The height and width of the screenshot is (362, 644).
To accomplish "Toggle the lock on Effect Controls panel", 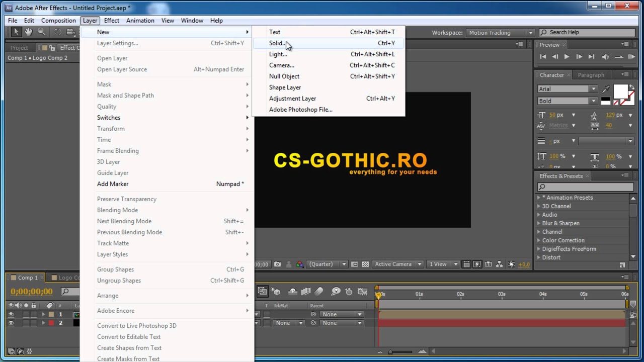I will (x=52, y=48).
